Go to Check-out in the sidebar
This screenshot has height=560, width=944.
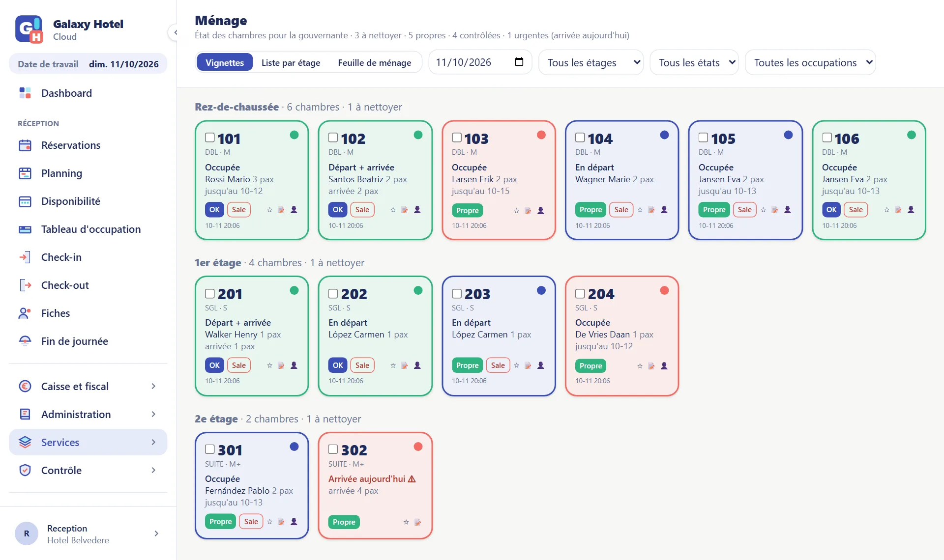pyautogui.click(x=88, y=285)
